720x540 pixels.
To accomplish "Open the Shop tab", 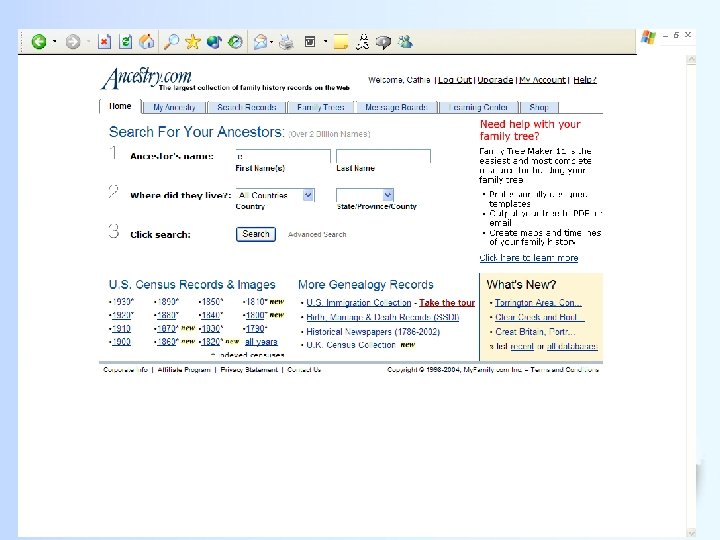I will pos(539,107).
